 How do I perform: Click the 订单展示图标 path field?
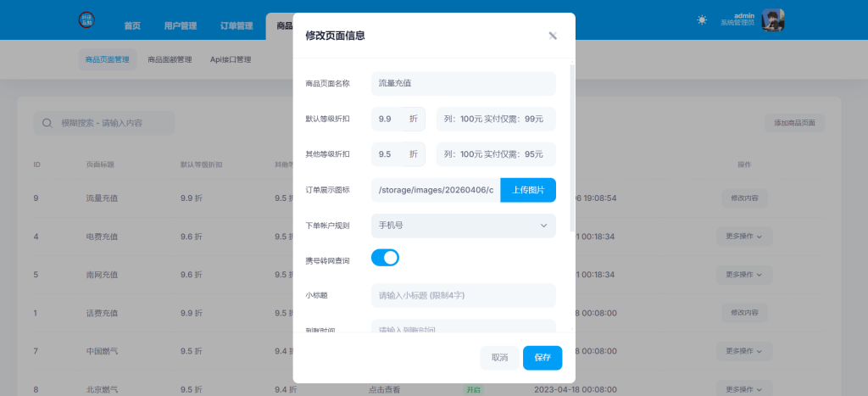436,190
